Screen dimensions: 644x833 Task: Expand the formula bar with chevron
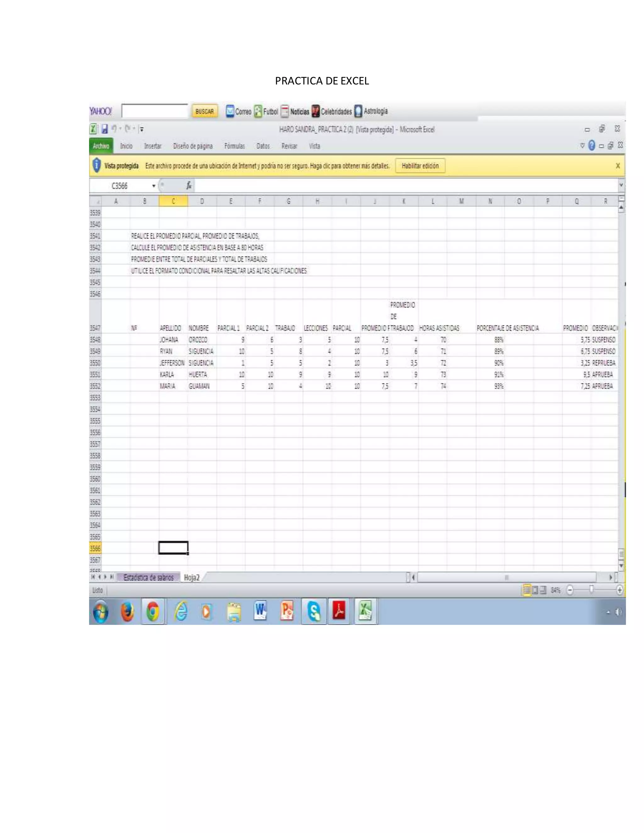621,185
